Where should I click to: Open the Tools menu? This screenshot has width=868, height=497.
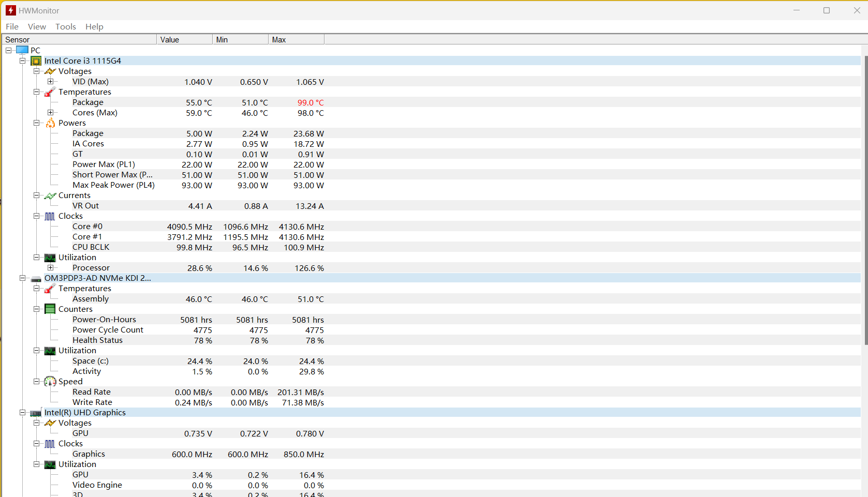pyautogui.click(x=66, y=26)
